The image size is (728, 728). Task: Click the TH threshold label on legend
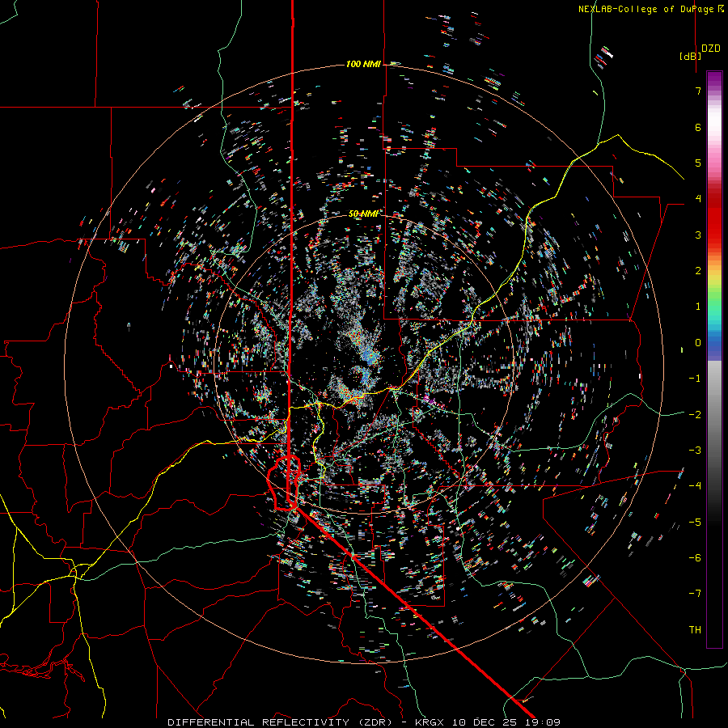(695, 630)
